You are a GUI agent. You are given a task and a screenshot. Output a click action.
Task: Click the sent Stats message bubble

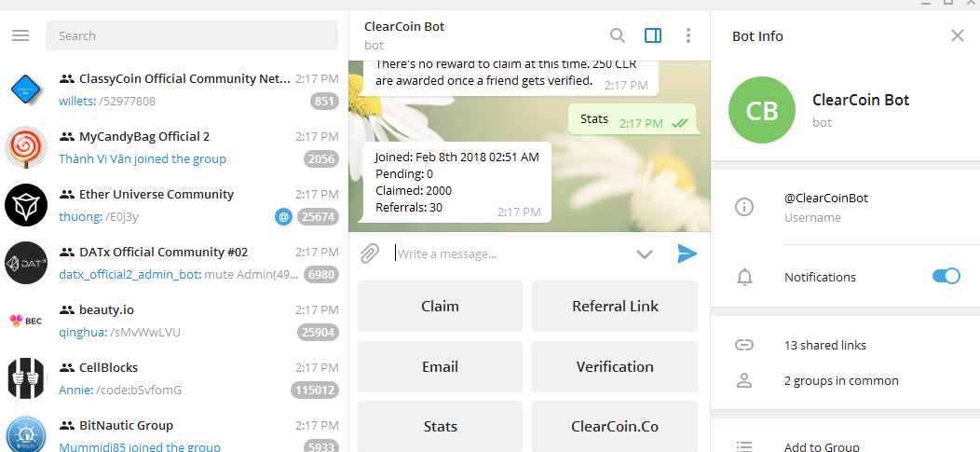pos(632,118)
